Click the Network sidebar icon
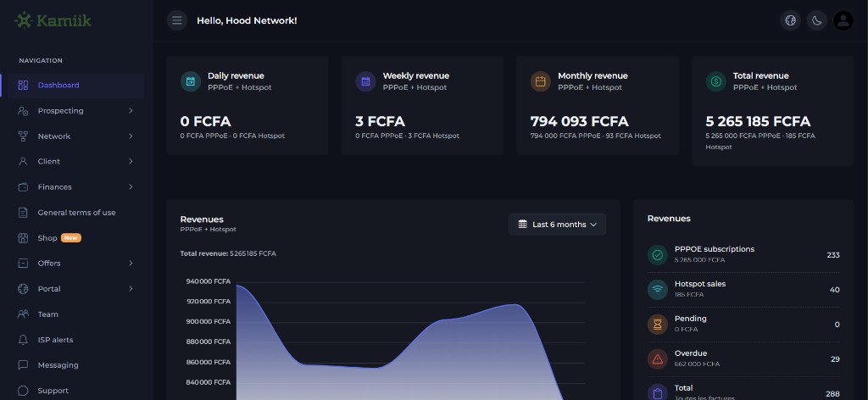The height and width of the screenshot is (400, 868). (23, 136)
